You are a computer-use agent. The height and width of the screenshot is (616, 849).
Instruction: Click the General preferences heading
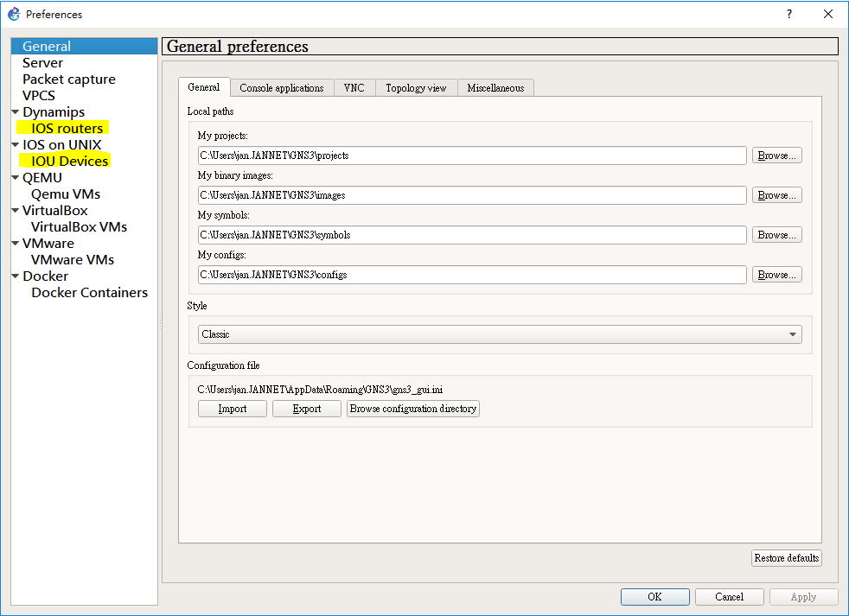point(237,47)
